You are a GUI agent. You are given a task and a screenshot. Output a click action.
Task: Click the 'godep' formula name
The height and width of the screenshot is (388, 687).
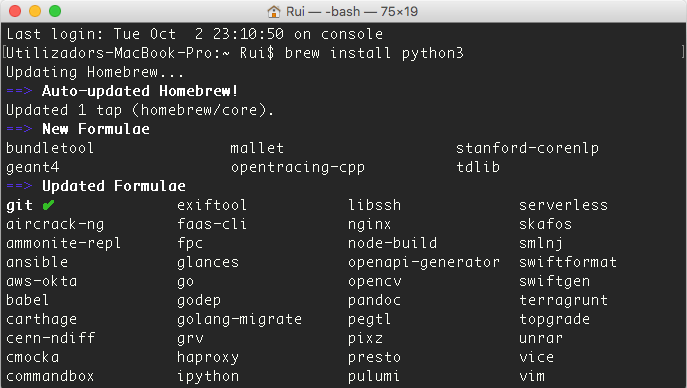(x=199, y=300)
